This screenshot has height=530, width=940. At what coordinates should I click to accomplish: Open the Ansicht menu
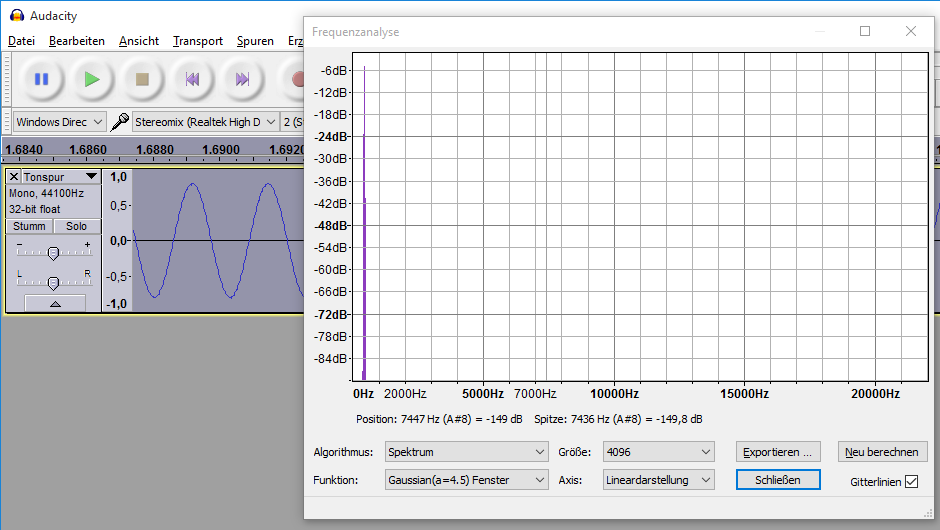pos(139,41)
